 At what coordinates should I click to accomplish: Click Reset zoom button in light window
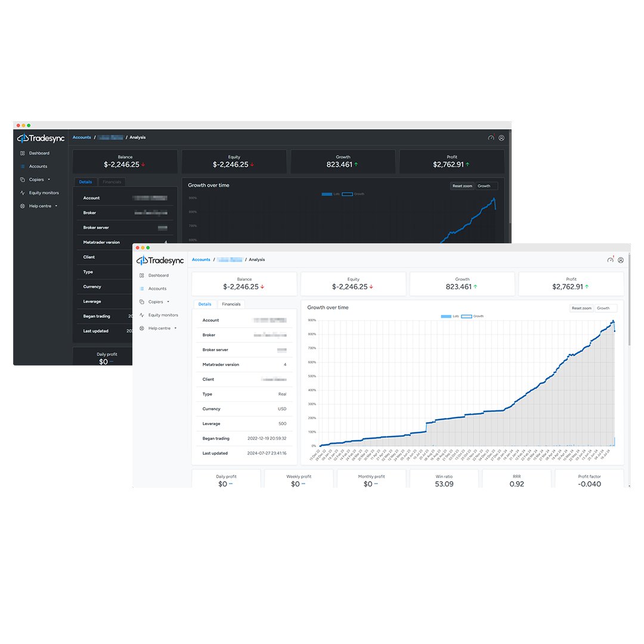581,308
